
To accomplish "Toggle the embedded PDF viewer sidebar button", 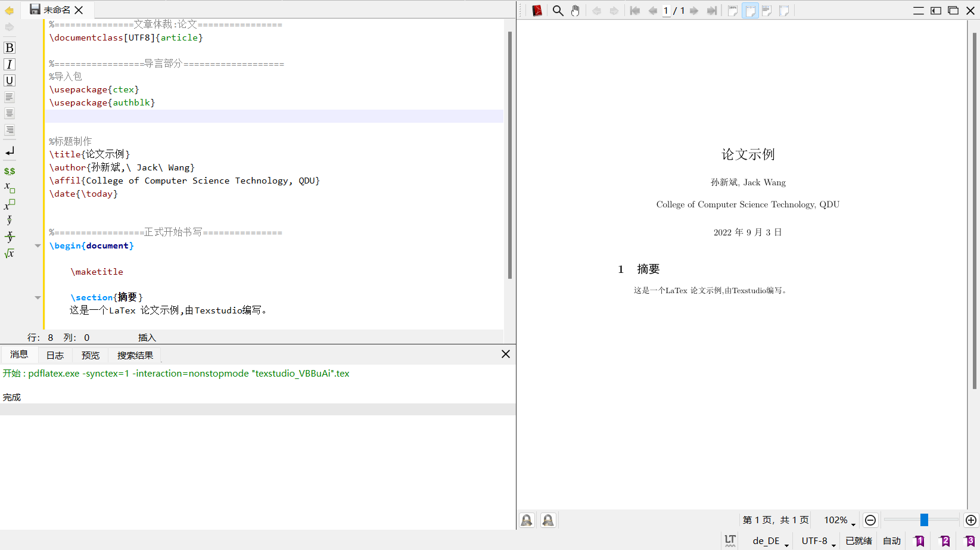I will click(936, 11).
